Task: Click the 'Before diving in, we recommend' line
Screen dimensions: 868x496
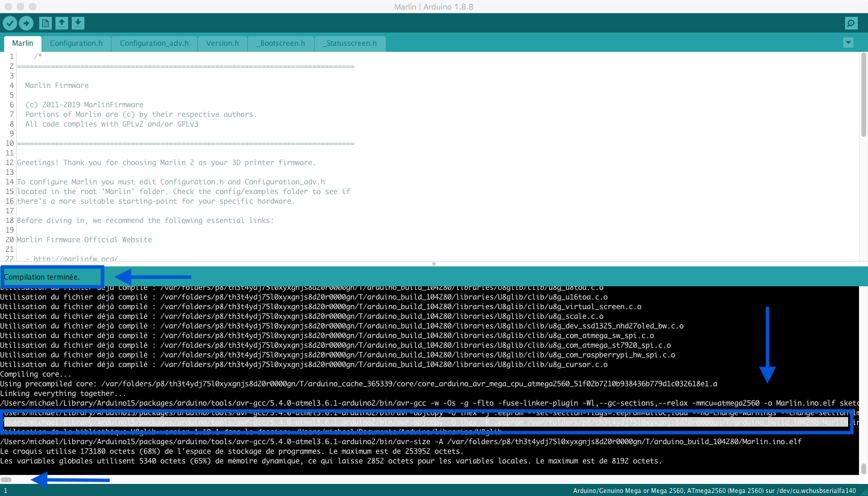Action: coord(145,221)
